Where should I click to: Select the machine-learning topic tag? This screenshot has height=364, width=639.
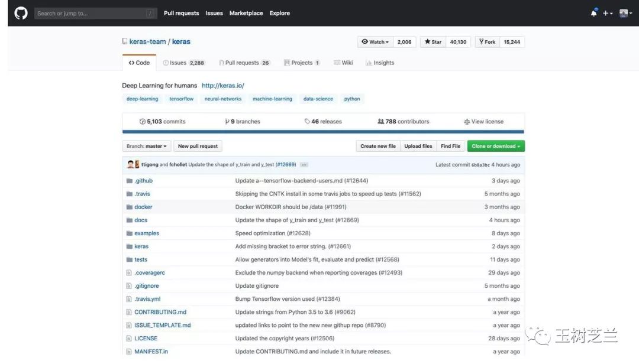pos(272,99)
